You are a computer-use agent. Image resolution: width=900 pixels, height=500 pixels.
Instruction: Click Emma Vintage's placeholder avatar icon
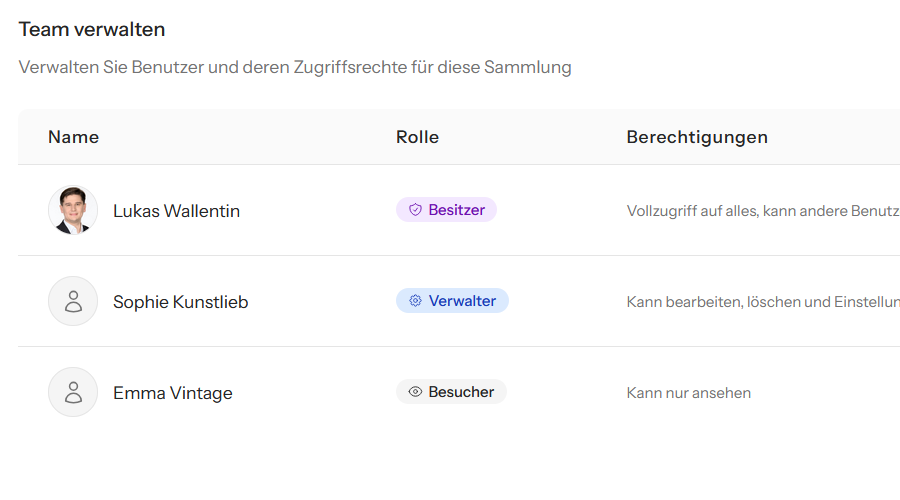tap(73, 392)
